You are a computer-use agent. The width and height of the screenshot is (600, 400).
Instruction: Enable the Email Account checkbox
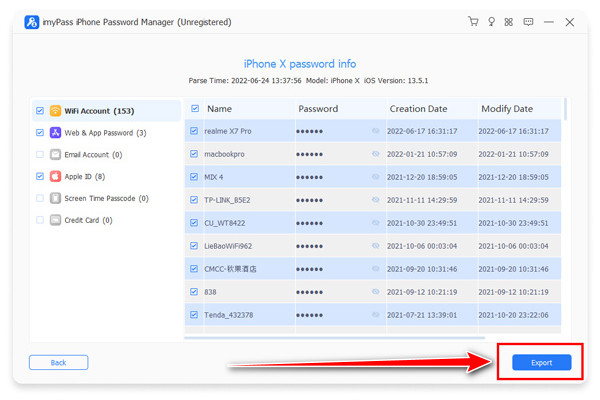(40, 155)
